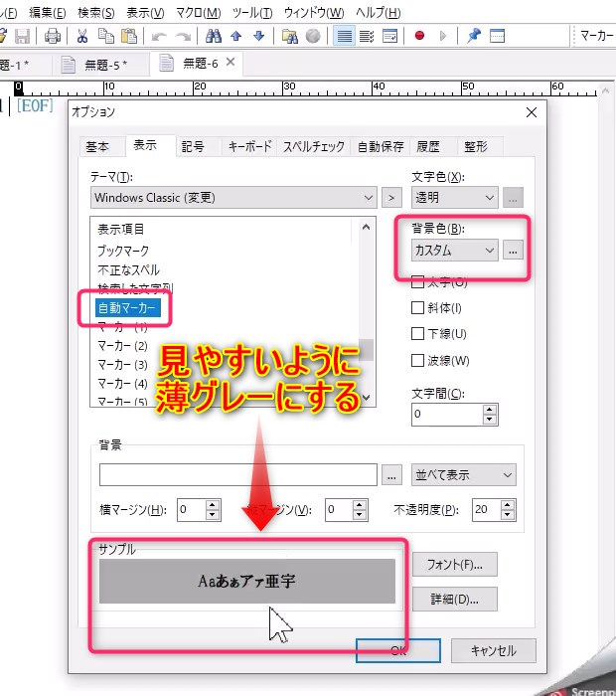The height and width of the screenshot is (696, 616).
Task: Click the Undo arrow icon
Action: pos(158,37)
